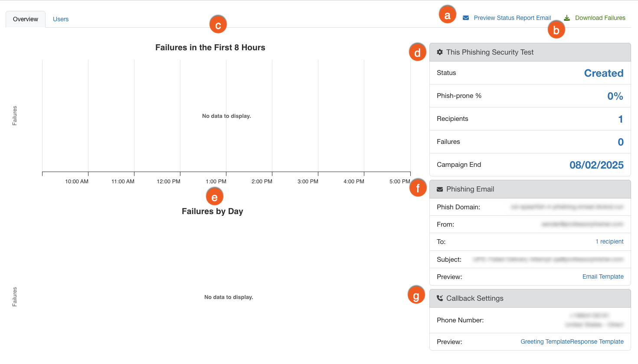The image size is (638, 364).
Task: Click inside the Failures by Day chart area
Action: click(228, 297)
